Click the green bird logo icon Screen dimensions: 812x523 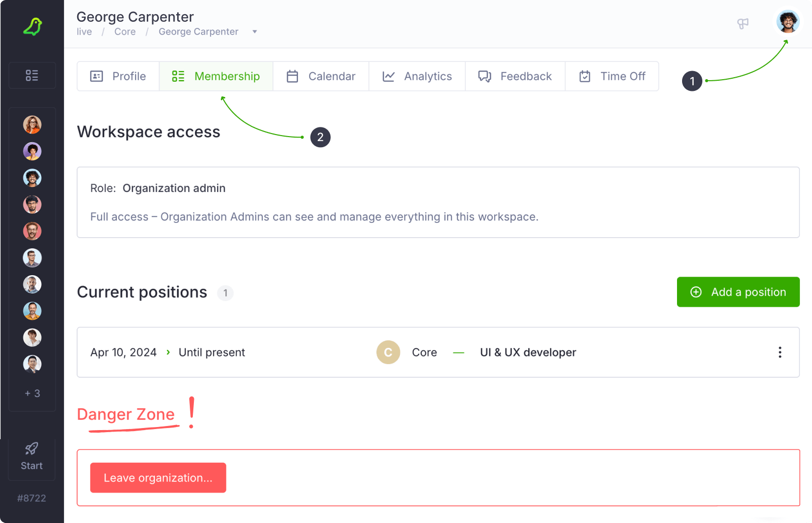[x=32, y=26]
